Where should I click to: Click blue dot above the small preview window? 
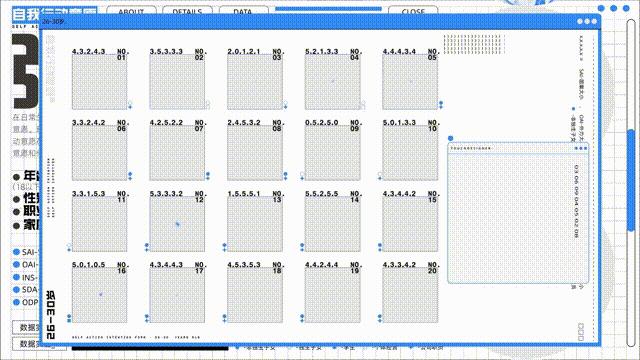[x=451, y=138]
